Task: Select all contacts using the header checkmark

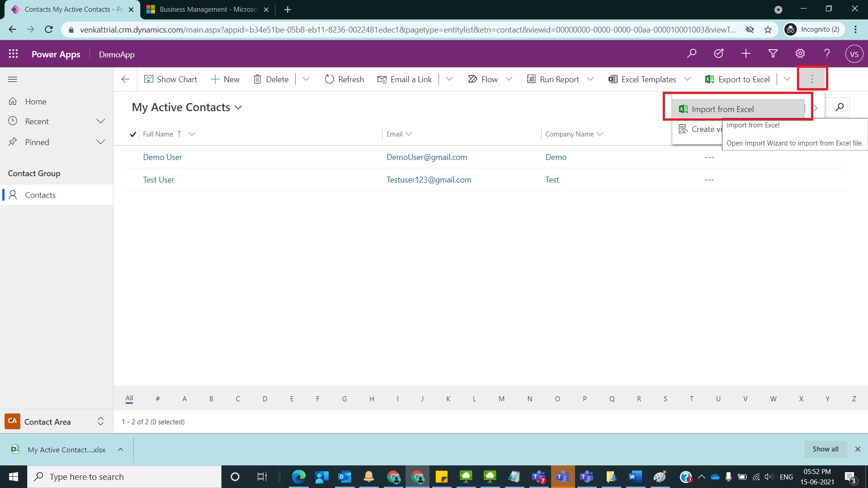Action: [x=133, y=134]
